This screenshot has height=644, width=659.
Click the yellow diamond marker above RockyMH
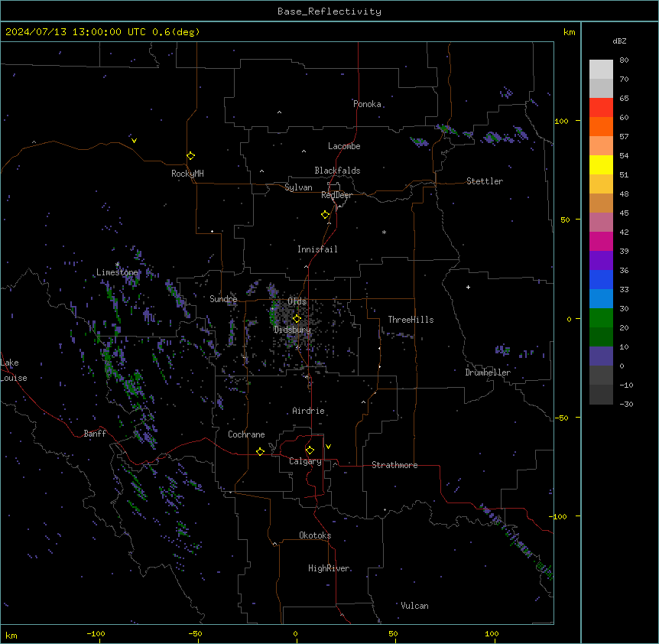191,156
